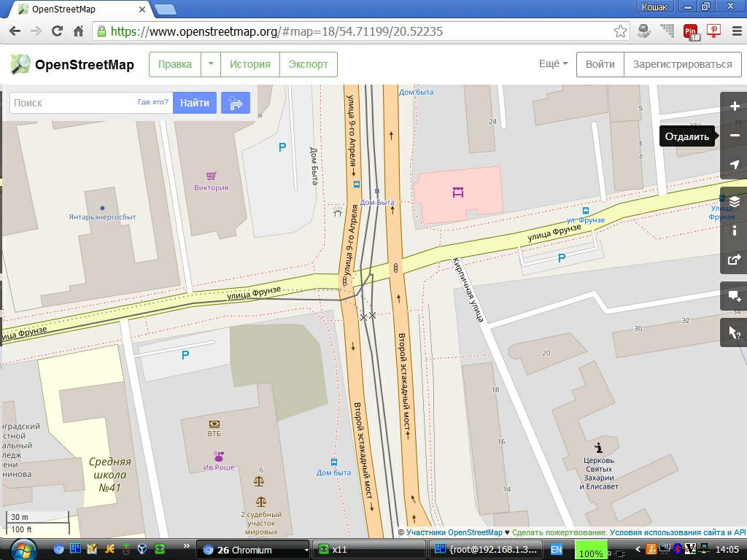
Task: Show hidden system tray icons
Action: (x=638, y=550)
